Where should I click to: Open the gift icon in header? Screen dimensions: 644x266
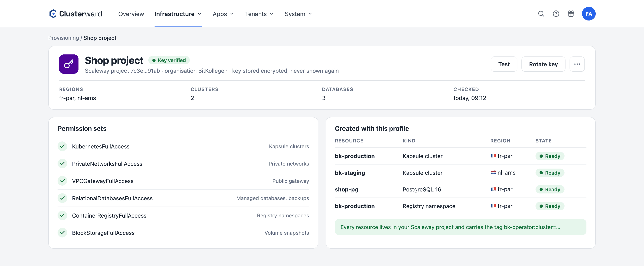(x=571, y=14)
